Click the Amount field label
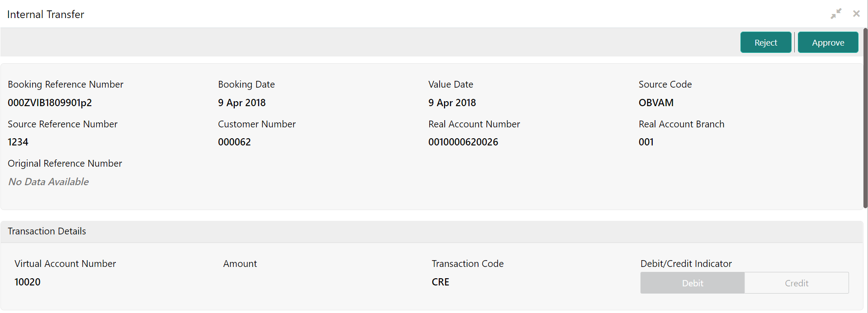 coord(240,264)
